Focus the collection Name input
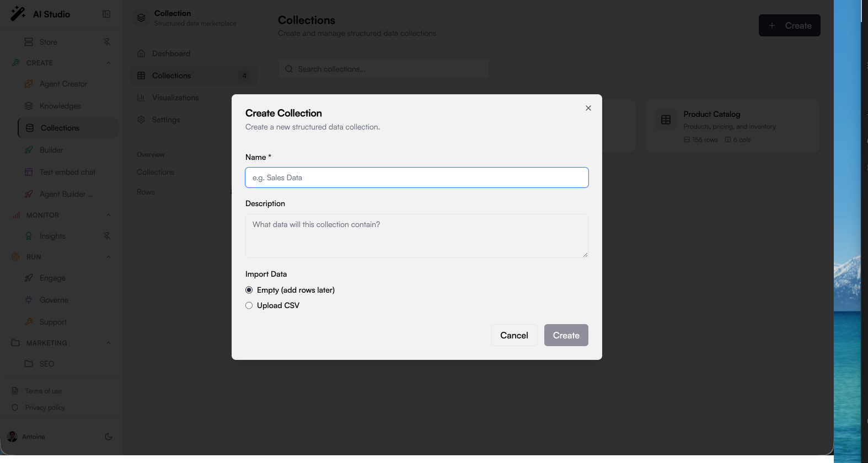This screenshot has height=463, width=868. pyautogui.click(x=417, y=177)
